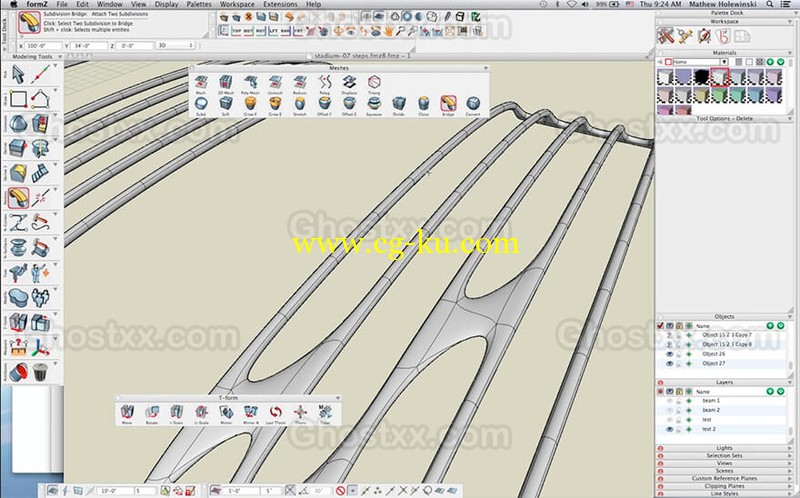Show the beam 1 layer
Screen dimensions: 800x498
tap(670, 401)
